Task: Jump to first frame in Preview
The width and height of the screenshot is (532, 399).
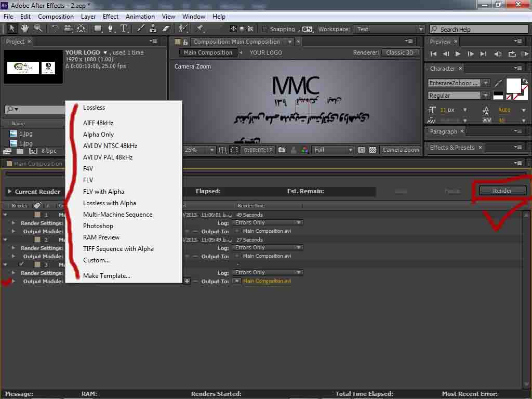Action: [x=433, y=54]
